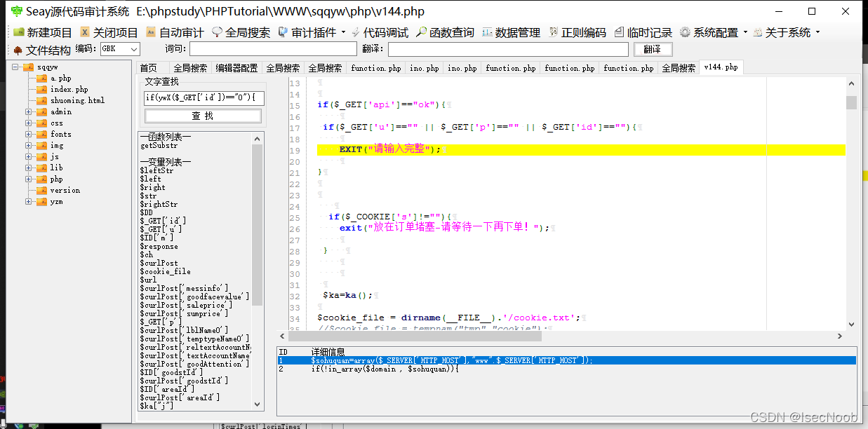
Task: Collapse the sqqyw root tree node
Action: pos(15,67)
